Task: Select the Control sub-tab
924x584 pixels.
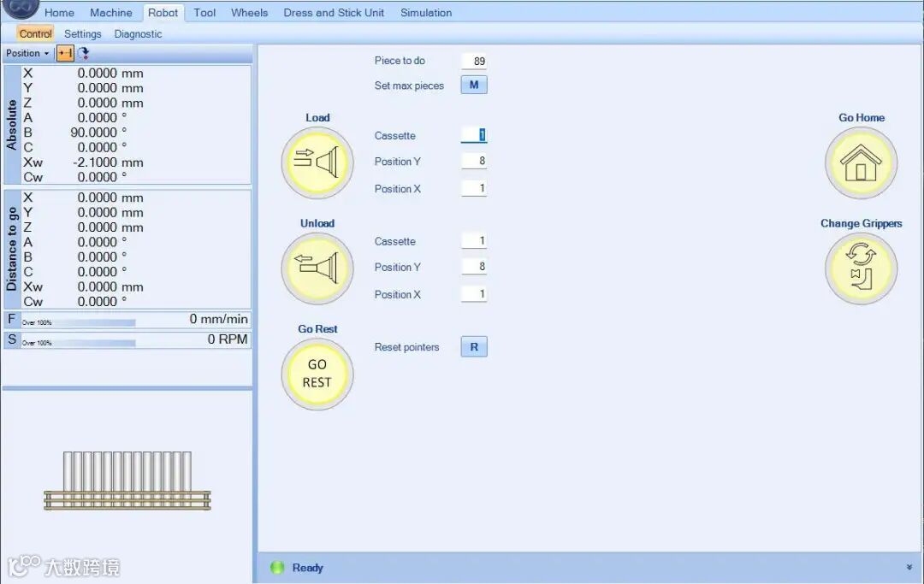Action: click(35, 33)
